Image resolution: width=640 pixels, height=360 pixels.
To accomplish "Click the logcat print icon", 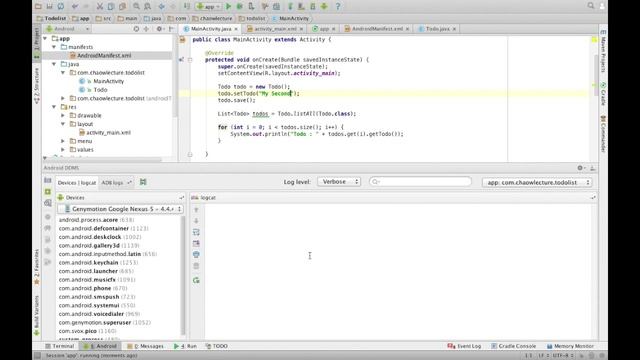I will tap(196, 254).
